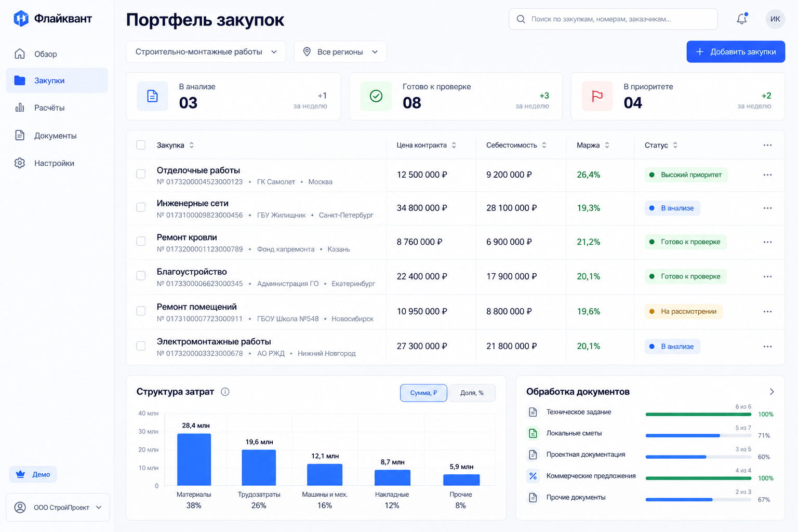The height and width of the screenshot is (532, 798).
Task: Open Настройки in sidebar
Action: tap(57, 163)
